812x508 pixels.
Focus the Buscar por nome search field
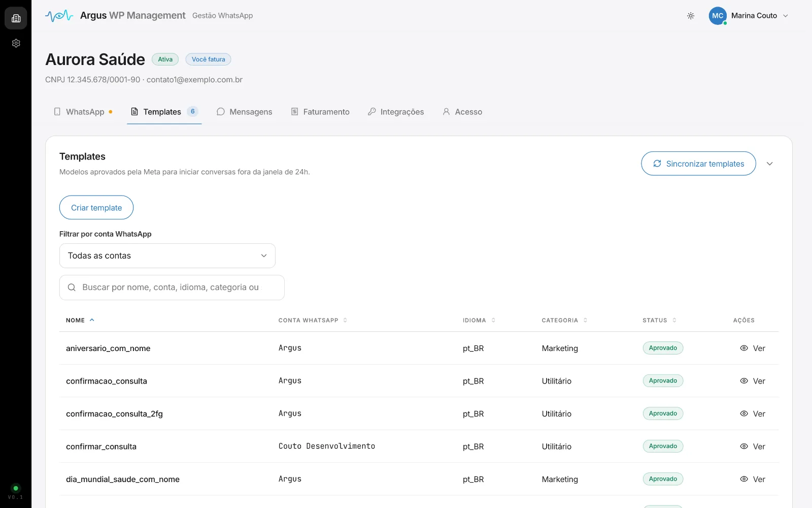[x=172, y=288]
